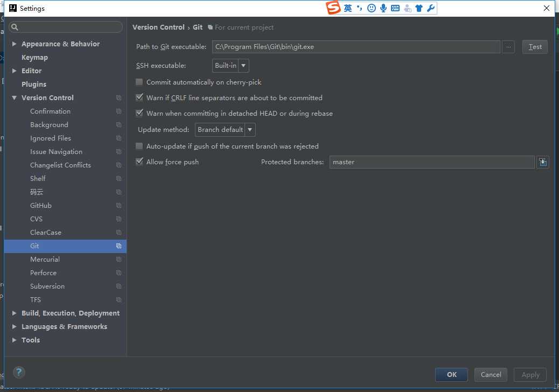Click the Sogou input method microphone icon
The width and height of the screenshot is (559, 392).
[383, 8]
